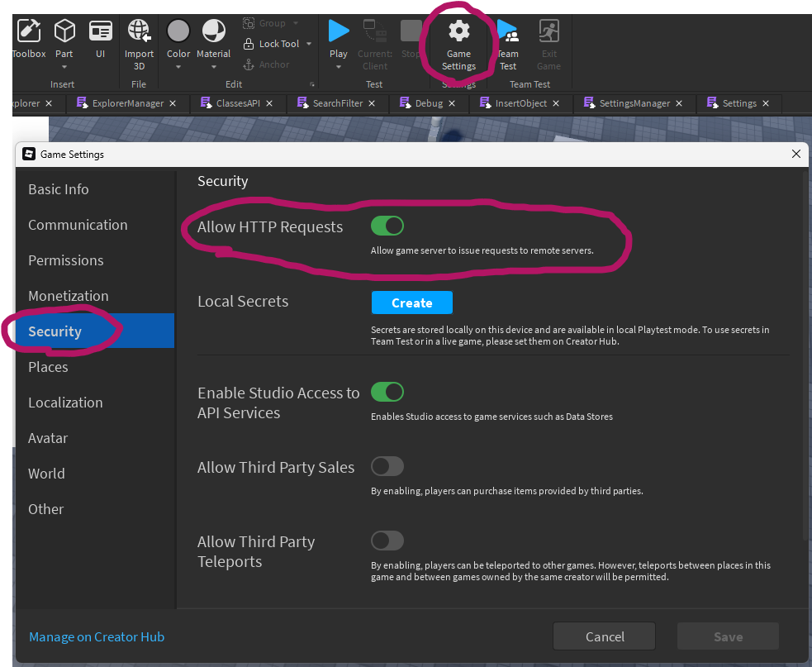Close the ClassesAPI tab
The image size is (812, 667).
pyautogui.click(x=269, y=103)
